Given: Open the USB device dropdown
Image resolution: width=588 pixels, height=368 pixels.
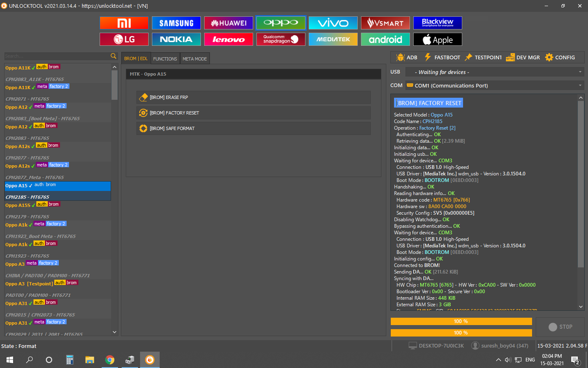Looking at the screenshot, I should (494, 72).
